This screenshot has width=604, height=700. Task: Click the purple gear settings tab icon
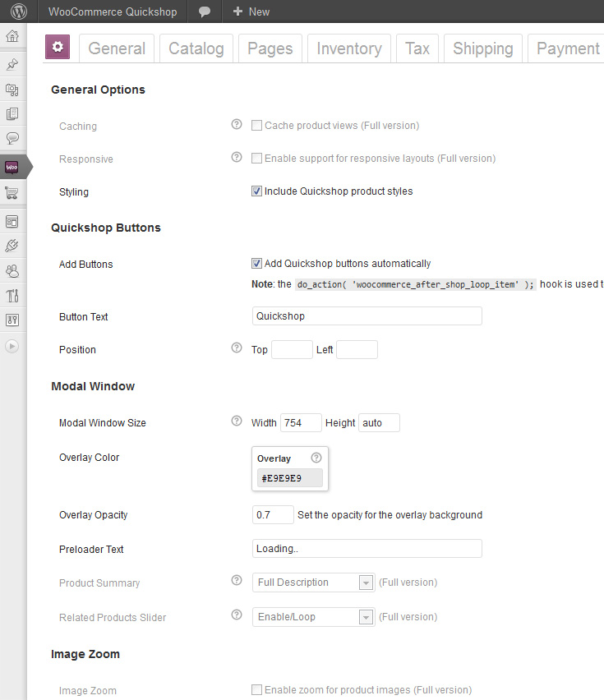(x=58, y=47)
